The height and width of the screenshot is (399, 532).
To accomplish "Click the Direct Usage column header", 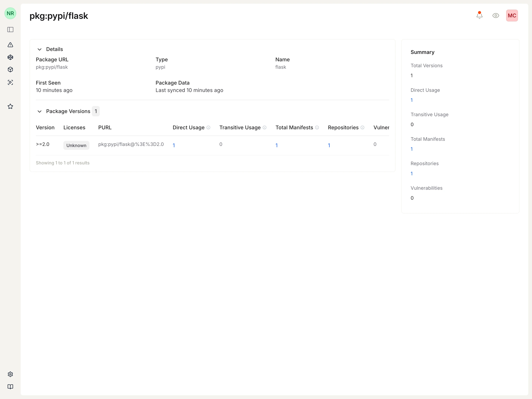I will [189, 127].
